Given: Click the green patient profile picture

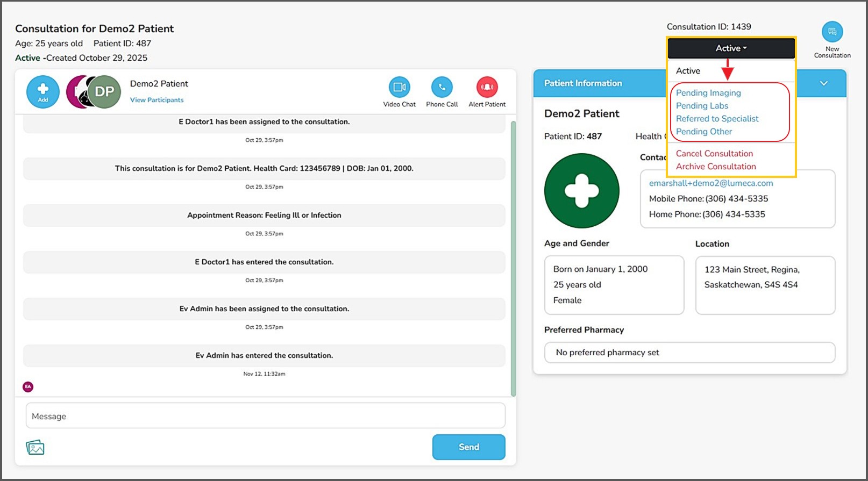Looking at the screenshot, I should pyautogui.click(x=581, y=191).
